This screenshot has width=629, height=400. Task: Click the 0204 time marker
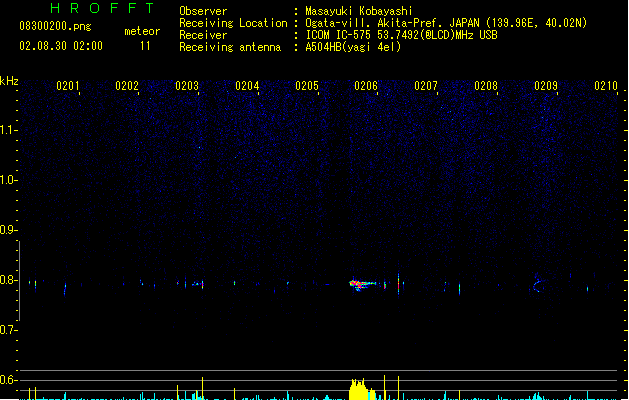coord(247,86)
